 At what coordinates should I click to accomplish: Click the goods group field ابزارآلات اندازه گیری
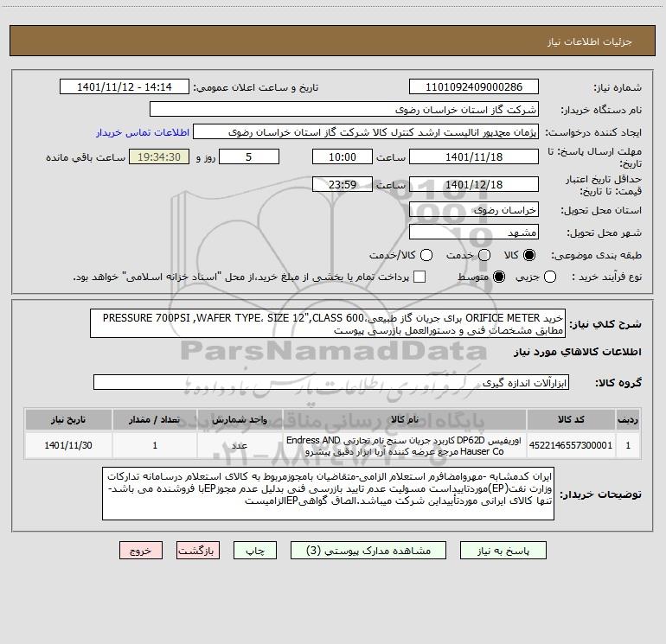(x=331, y=382)
